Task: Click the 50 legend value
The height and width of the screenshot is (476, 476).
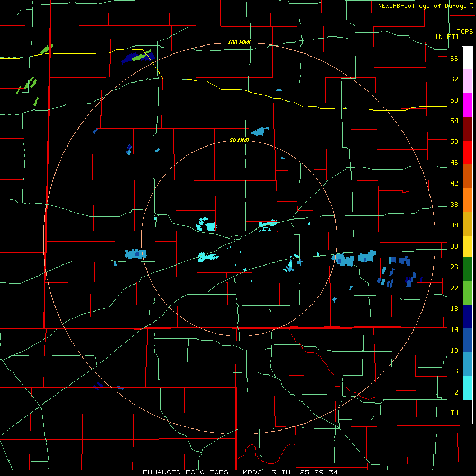Action: (x=454, y=142)
